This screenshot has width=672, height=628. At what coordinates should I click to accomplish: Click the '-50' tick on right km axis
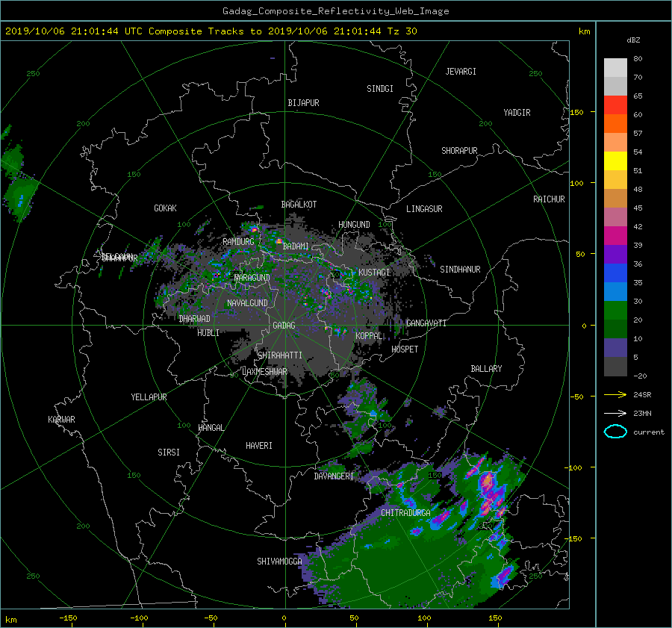tap(577, 397)
